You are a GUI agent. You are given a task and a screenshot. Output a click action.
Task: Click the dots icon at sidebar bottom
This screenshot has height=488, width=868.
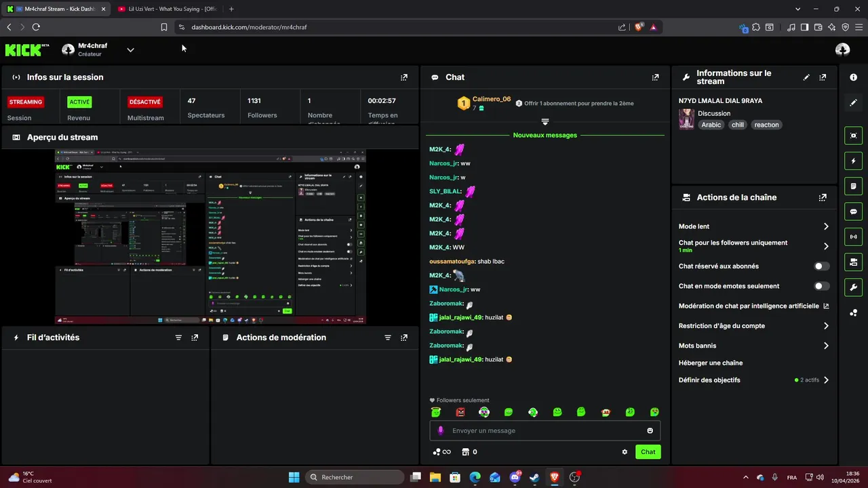click(853, 312)
